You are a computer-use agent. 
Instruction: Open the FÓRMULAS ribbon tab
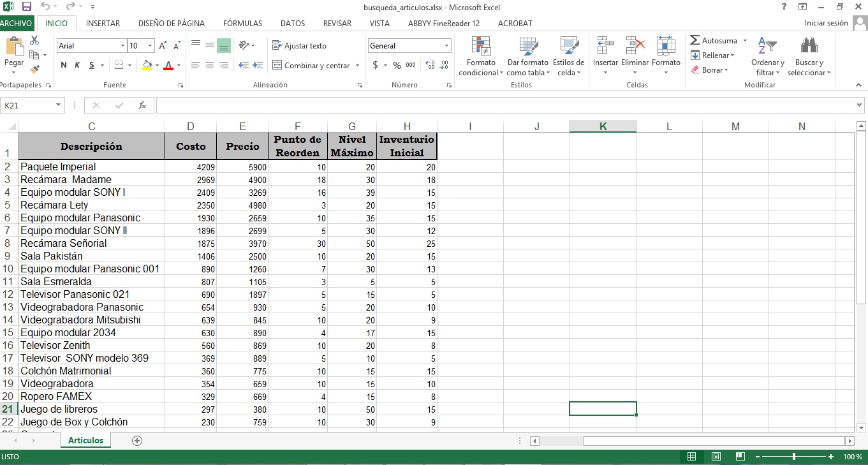click(242, 24)
